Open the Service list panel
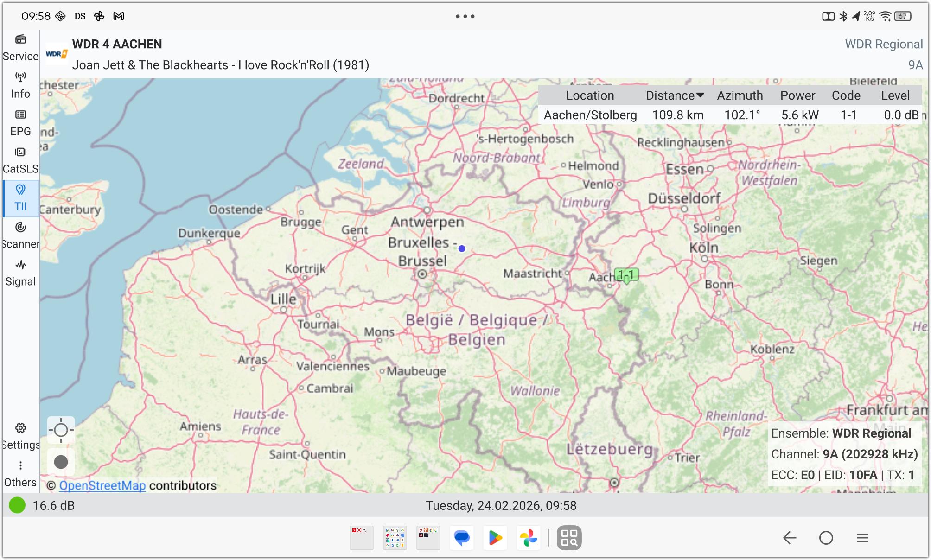Screen dimensions: 931x560 pyautogui.click(x=20, y=48)
